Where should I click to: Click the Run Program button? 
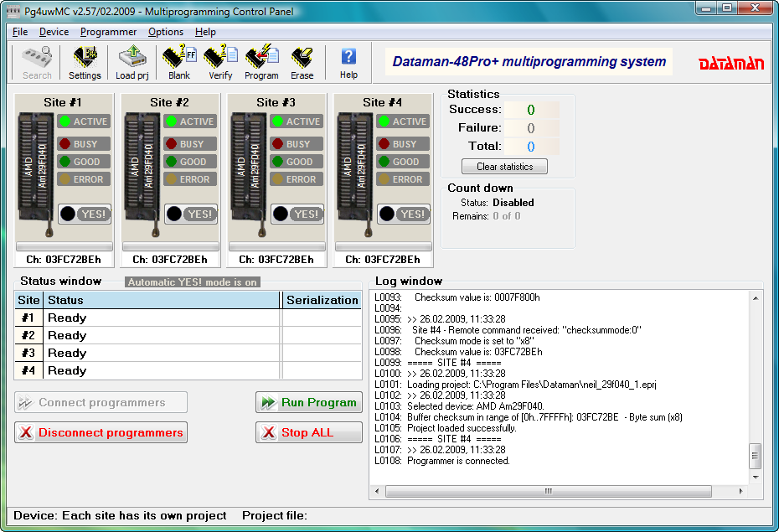pos(309,403)
